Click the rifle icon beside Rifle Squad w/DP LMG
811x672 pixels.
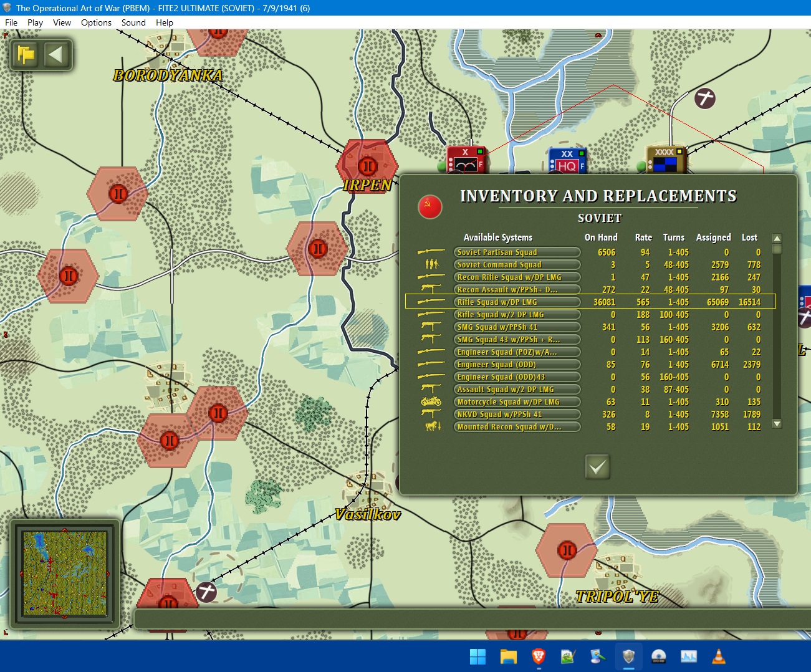431,302
